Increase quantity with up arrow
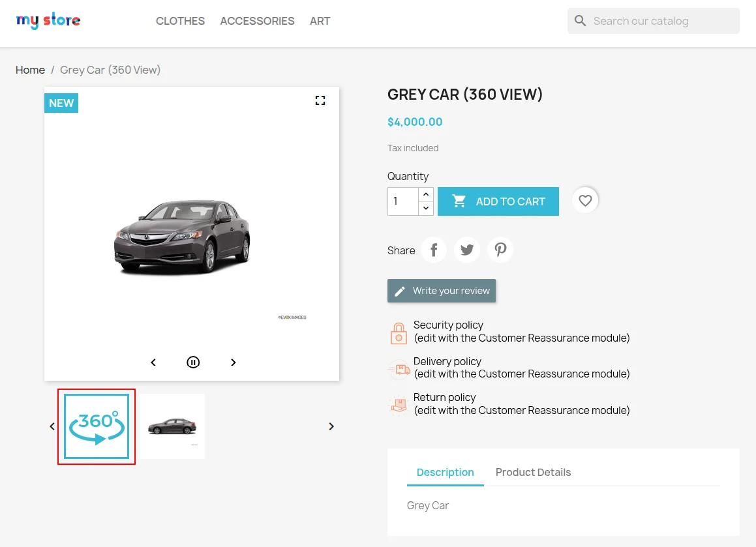 coord(426,194)
